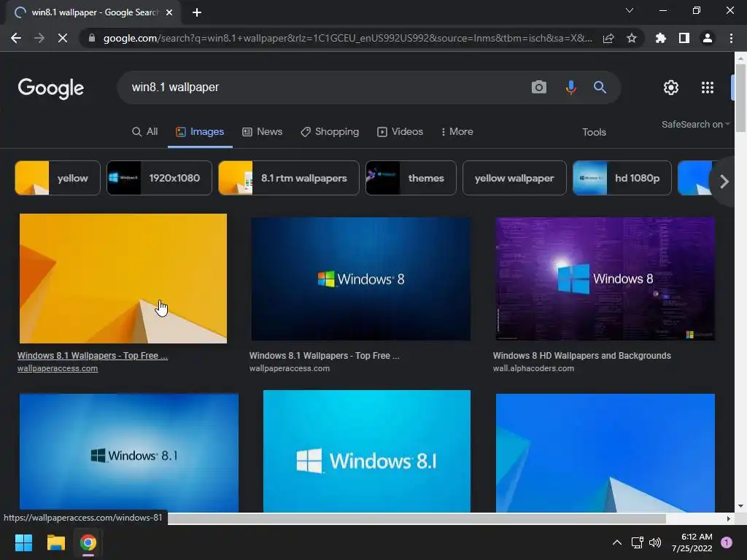
Task: Select the Images tab
Action: pos(200,131)
